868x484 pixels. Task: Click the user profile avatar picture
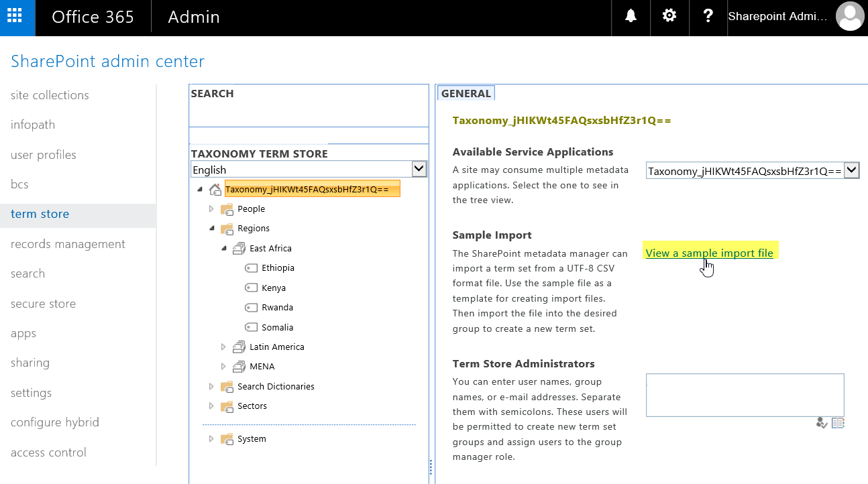[x=850, y=17]
